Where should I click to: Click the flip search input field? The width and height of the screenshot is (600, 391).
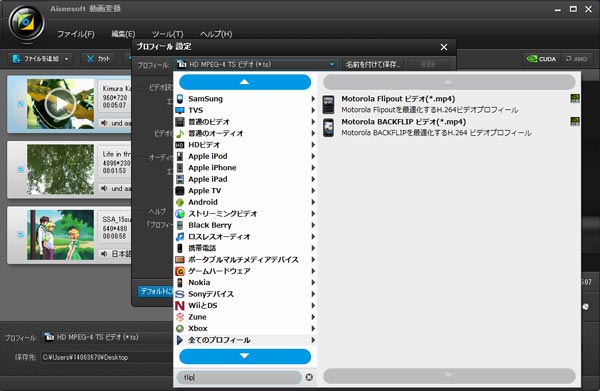pos(239,377)
